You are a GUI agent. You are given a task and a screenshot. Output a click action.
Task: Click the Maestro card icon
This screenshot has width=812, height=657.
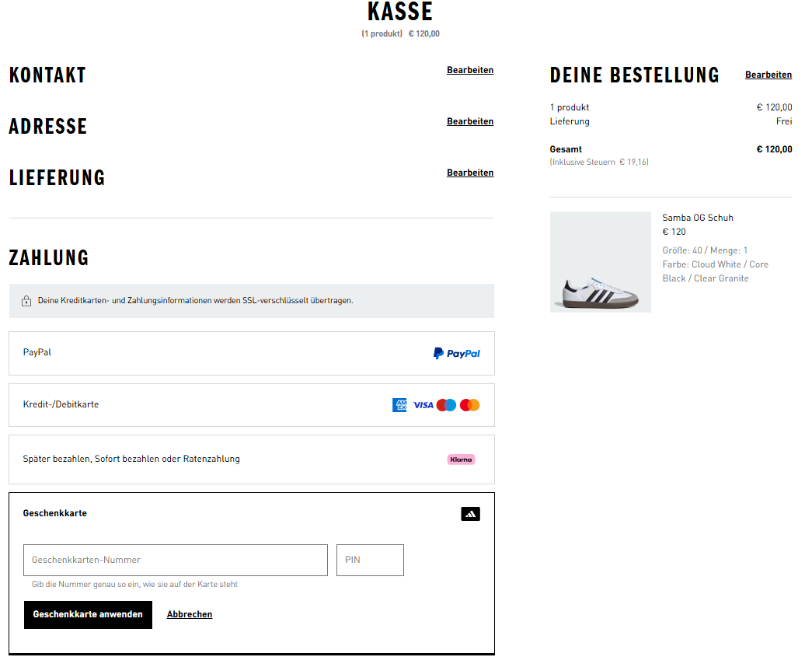pyautogui.click(x=446, y=405)
